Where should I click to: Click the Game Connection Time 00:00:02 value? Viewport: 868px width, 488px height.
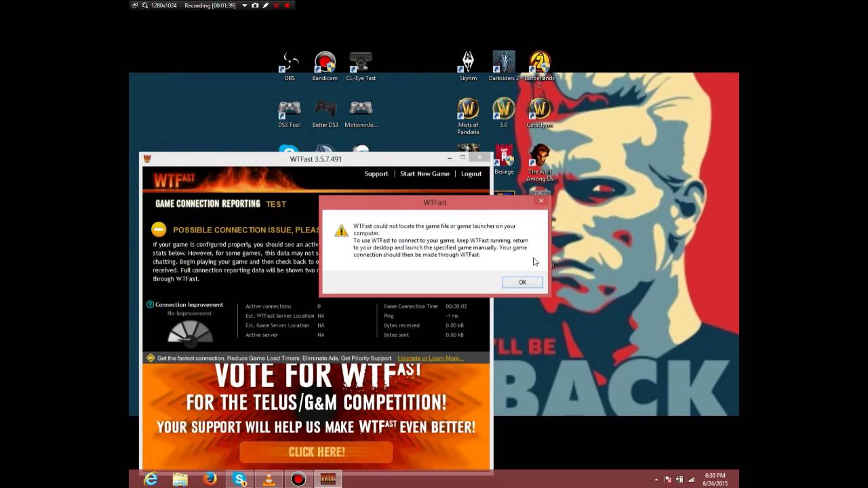pos(456,306)
